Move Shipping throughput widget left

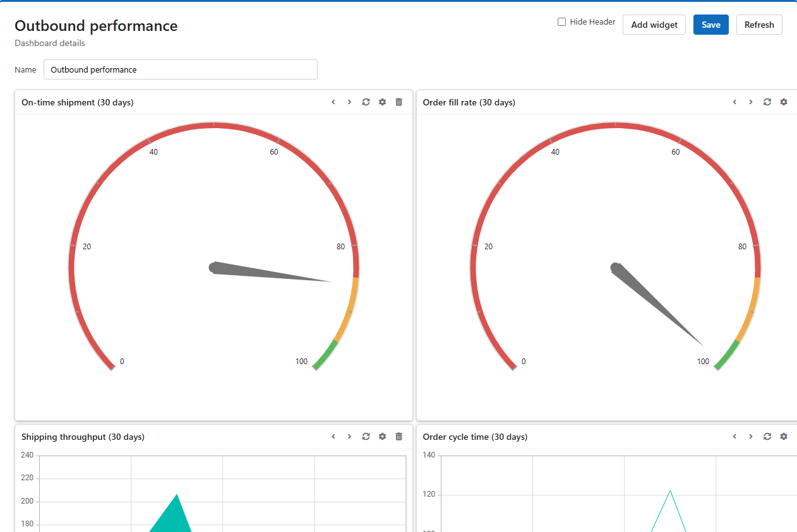(x=333, y=437)
